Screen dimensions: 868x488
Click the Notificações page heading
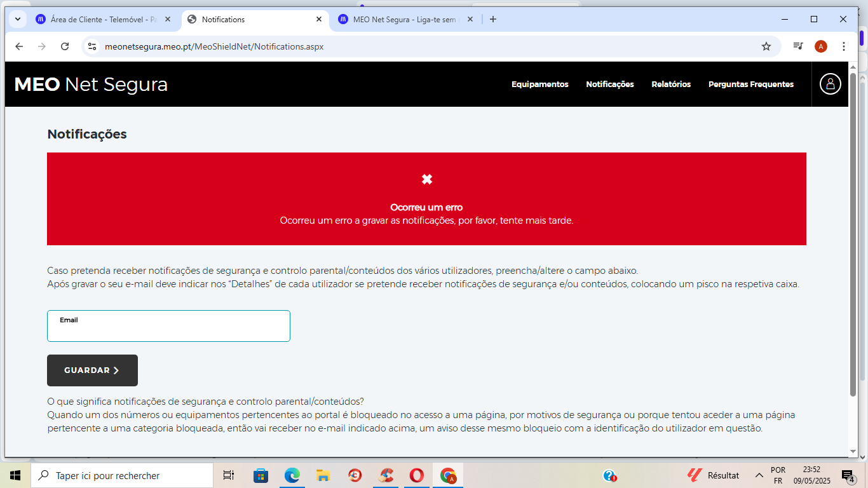coord(87,134)
